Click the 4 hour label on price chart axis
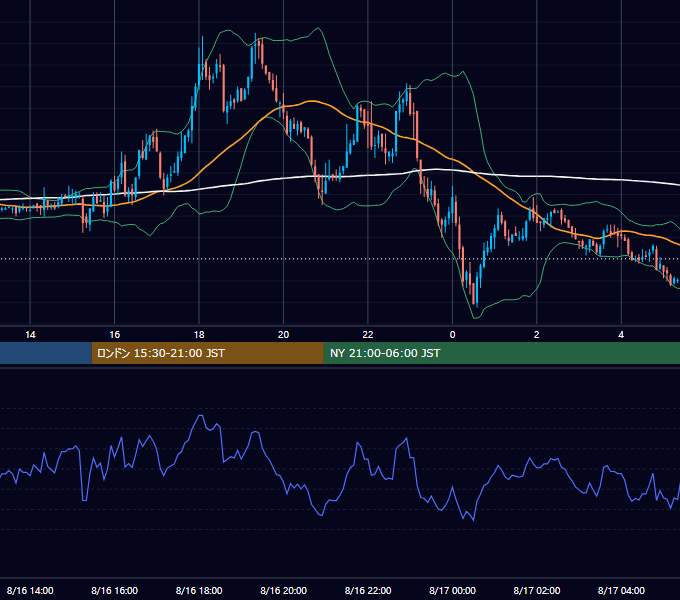This screenshot has width=680, height=600. (621, 335)
